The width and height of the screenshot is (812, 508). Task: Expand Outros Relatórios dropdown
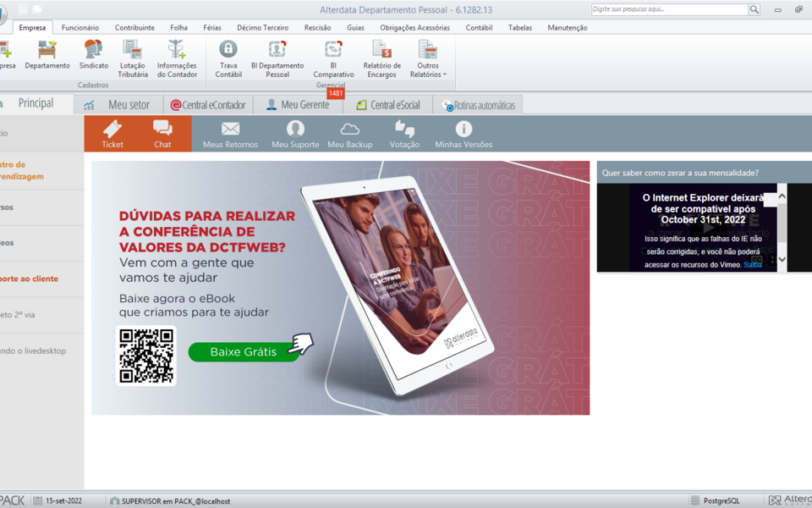[428, 58]
